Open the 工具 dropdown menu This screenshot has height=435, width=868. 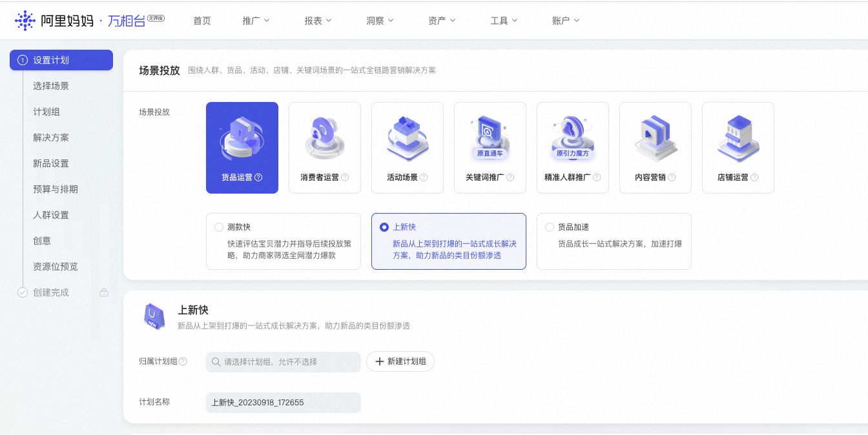pos(504,21)
